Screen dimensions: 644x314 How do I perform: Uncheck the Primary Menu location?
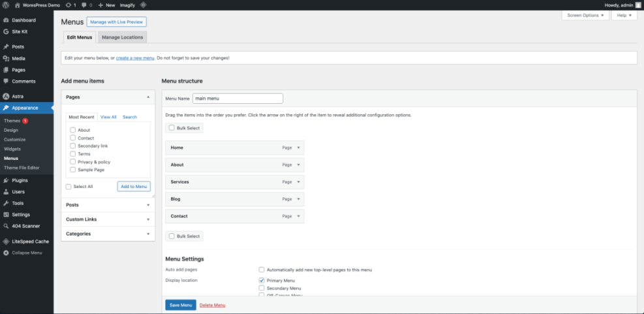coord(262,280)
